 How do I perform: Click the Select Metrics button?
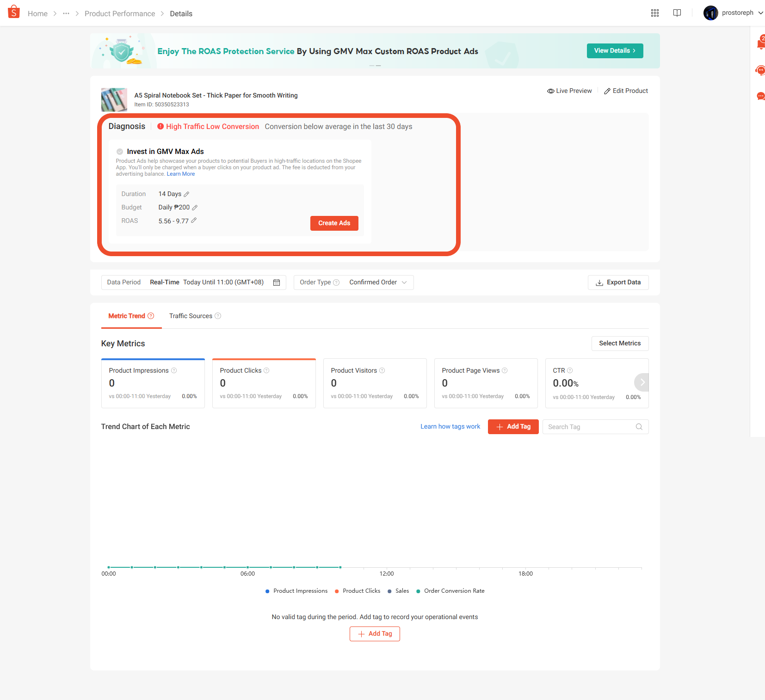[x=620, y=344]
